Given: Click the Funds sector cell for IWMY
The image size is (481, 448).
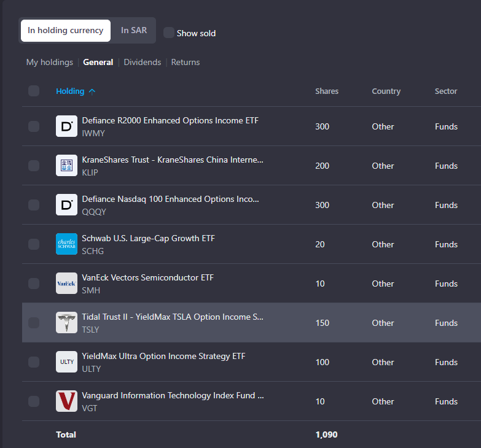Looking at the screenshot, I should coord(446,126).
